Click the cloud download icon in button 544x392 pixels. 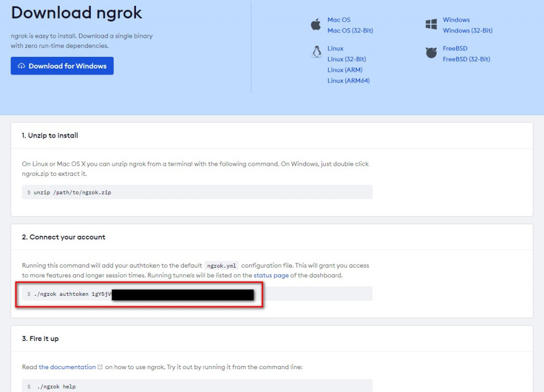coord(21,66)
